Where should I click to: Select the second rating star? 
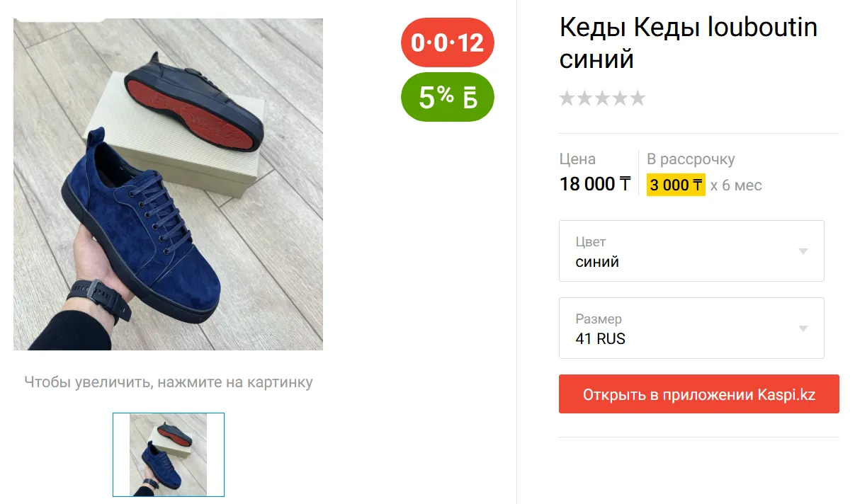point(584,98)
